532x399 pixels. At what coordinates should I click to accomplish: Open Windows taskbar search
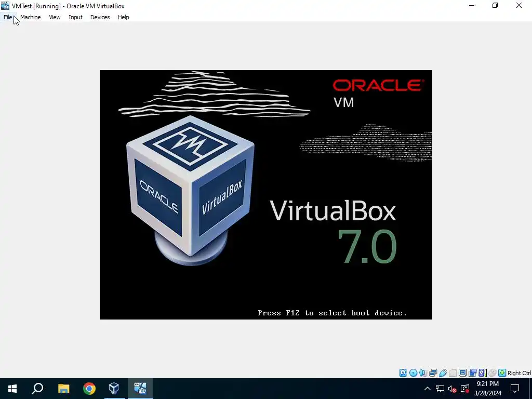point(37,389)
